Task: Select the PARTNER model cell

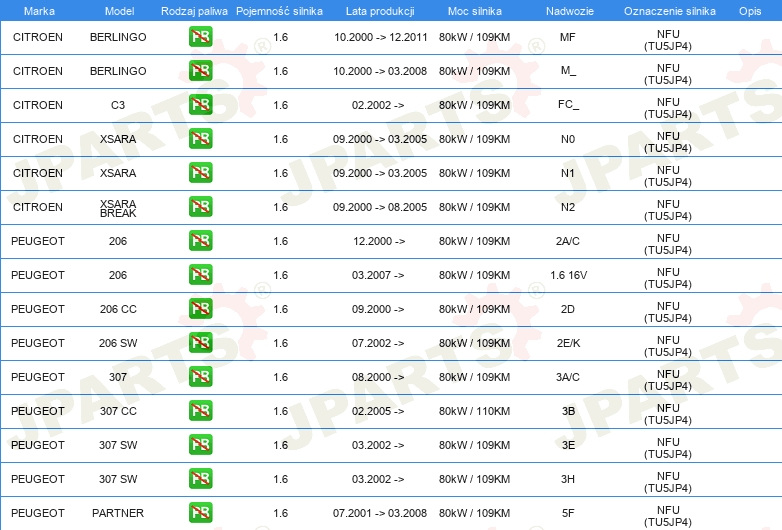Action: coord(118,513)
